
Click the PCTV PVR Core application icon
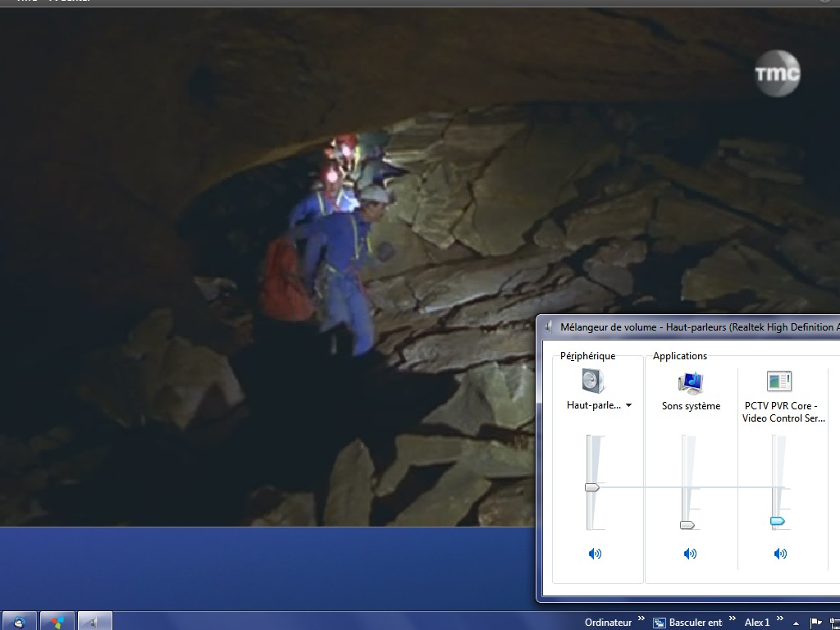(x=778, y=381)
